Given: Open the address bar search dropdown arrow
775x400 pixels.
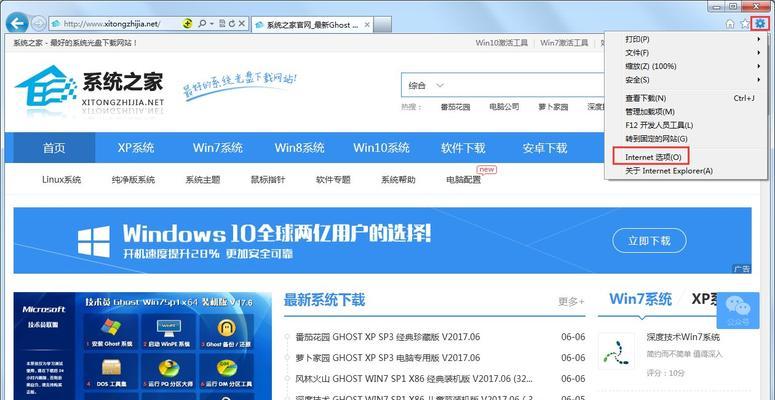Looking at the screenshot, I should (212, 23).
